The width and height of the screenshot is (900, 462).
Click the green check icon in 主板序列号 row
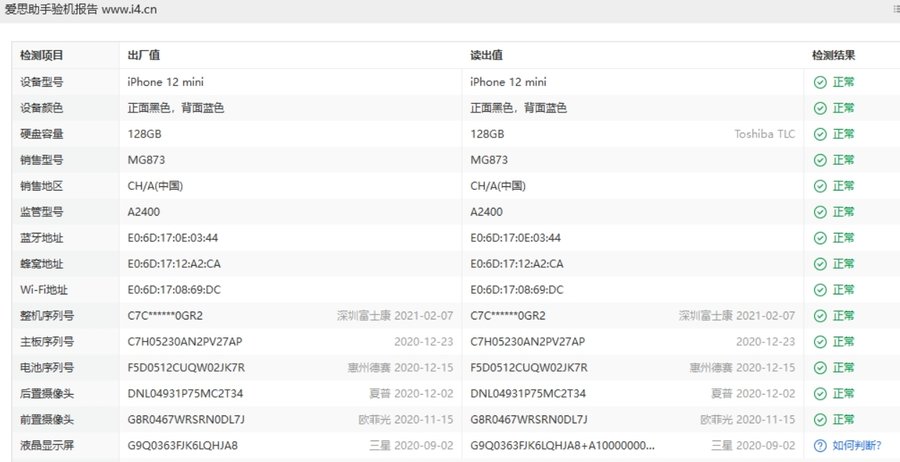(820, 341)
